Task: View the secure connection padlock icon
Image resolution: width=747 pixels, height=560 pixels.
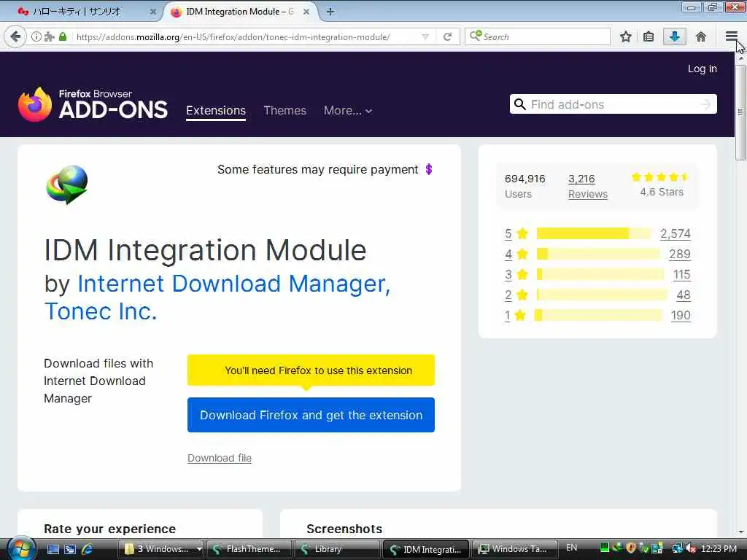Action: (x=63, y=36)
